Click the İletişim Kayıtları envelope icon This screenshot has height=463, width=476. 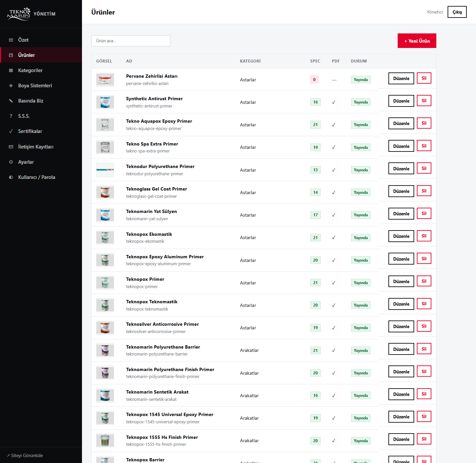pyautogui.click(x=11, y=147)
